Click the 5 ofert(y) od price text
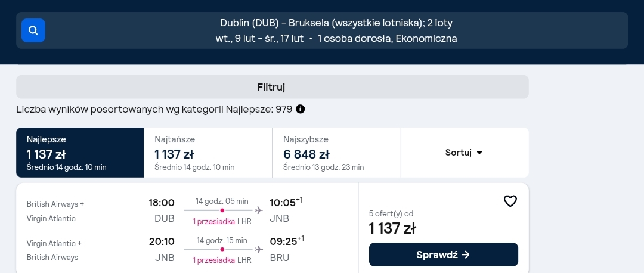 391,213
